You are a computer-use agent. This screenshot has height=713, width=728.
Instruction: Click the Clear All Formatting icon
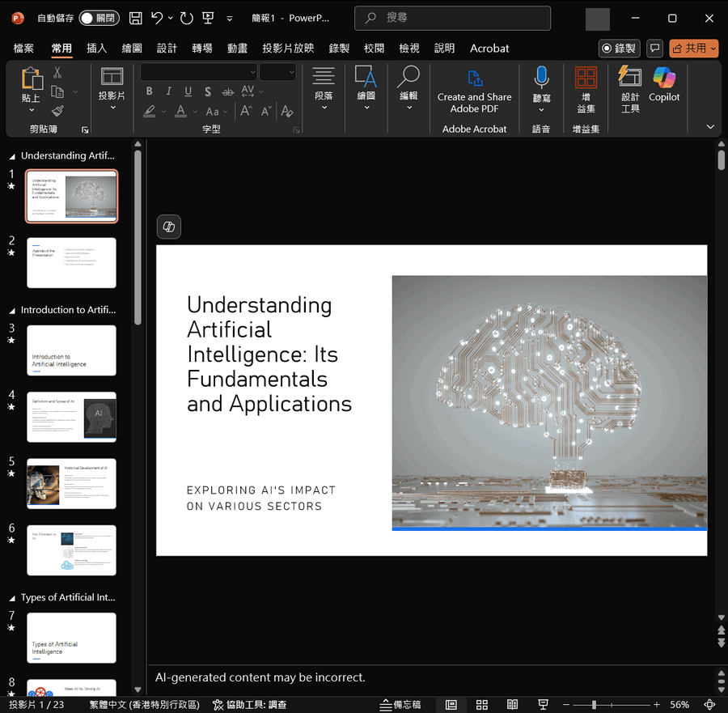(286, 112)
